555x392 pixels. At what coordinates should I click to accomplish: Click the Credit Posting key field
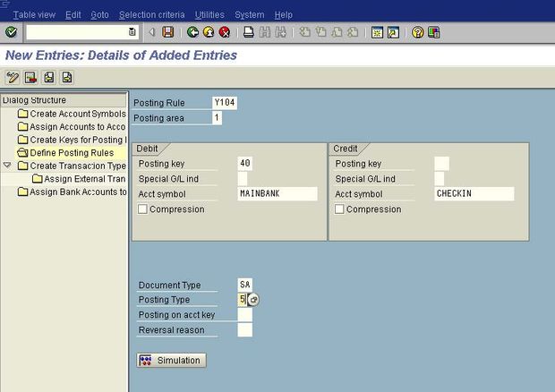click(x=441, y=164)
